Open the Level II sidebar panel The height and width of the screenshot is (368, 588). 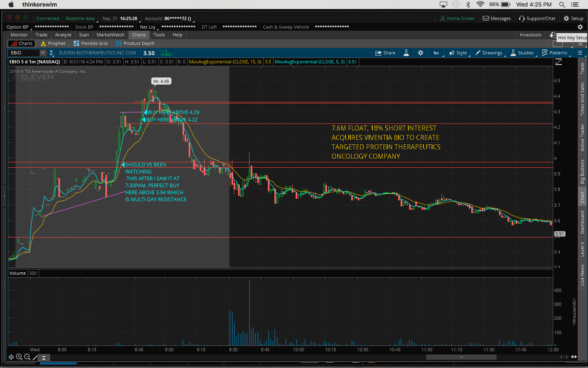pos(582,249)
